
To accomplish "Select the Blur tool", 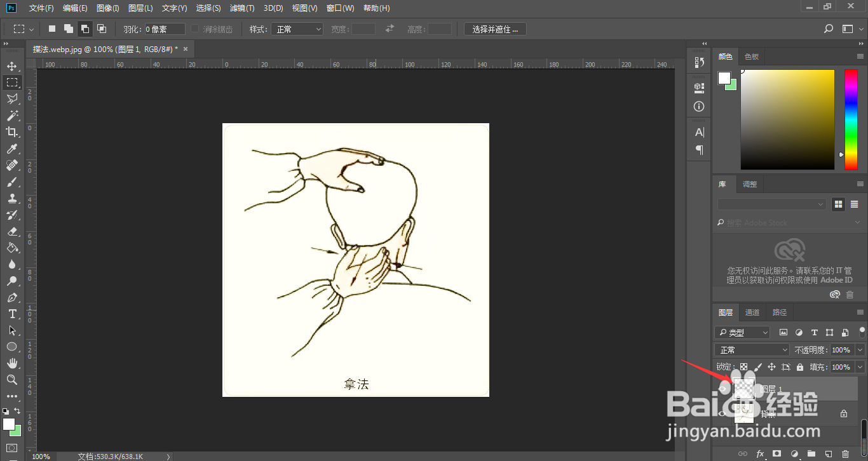I will pyautogui.click(x=12, y=264).
